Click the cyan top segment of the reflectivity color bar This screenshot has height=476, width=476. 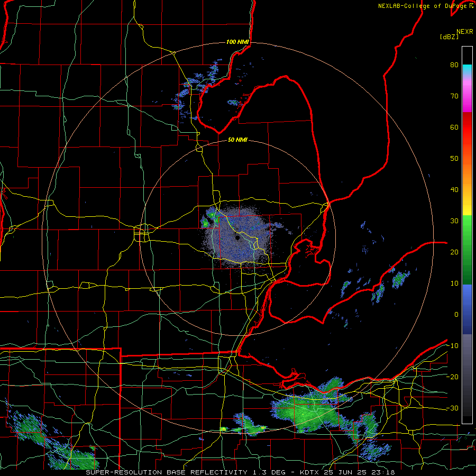[x=467, y=70]
